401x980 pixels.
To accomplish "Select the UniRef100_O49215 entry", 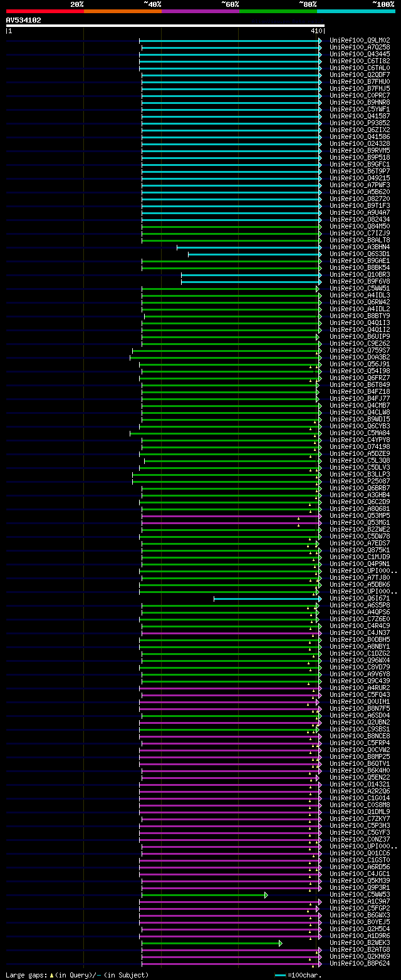I will (x=360, y=178).
